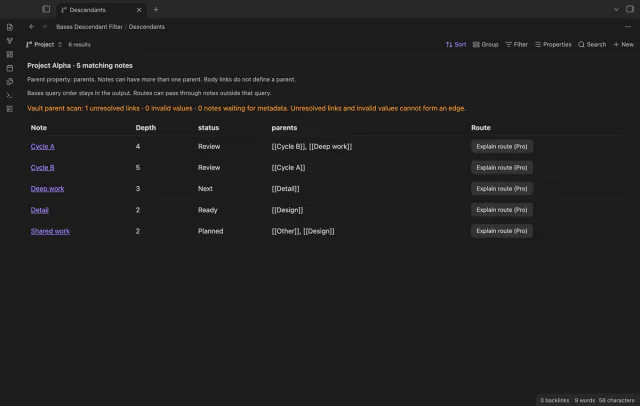Screen dimensions: 640x406
Task: Open bases icon at ribbon bottom
Action: pos(10,109)
